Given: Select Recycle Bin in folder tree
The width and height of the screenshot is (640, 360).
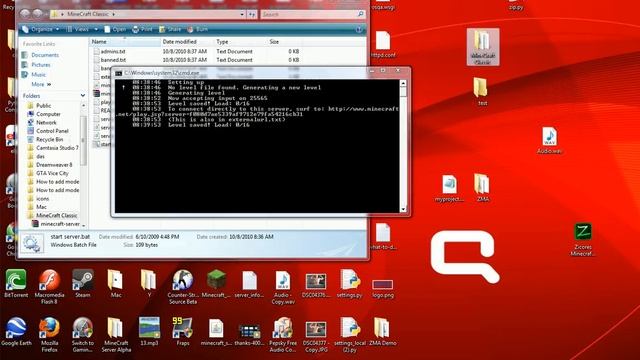Looking at the screenshot, I should click(x=49, y=139).
